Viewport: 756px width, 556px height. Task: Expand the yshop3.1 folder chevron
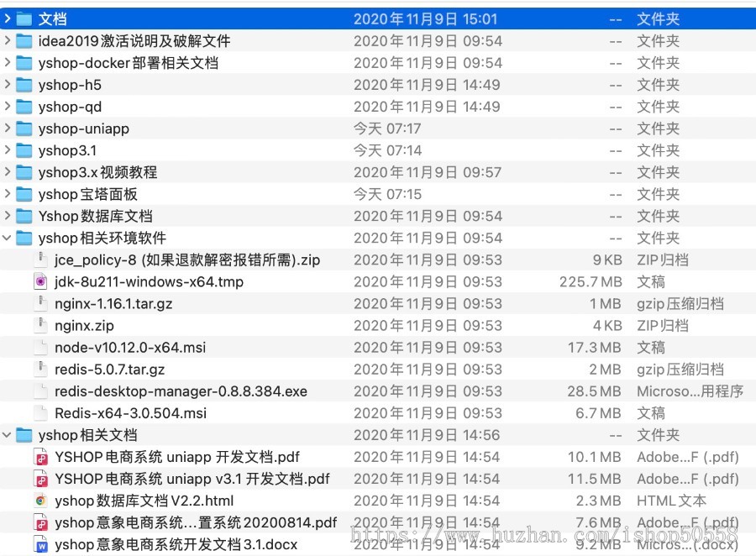8,150
